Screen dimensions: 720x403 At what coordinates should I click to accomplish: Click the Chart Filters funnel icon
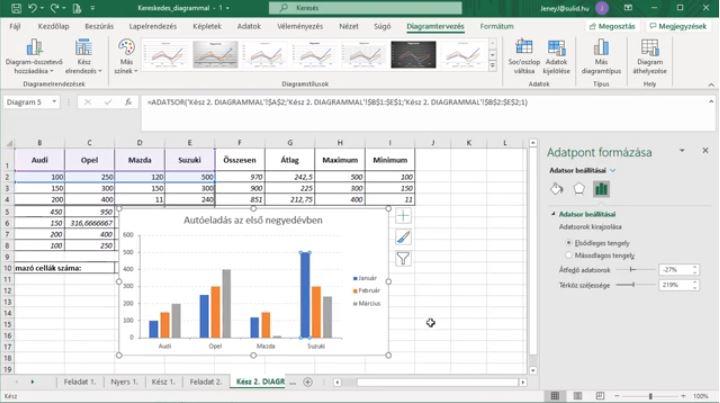point(403,258)
